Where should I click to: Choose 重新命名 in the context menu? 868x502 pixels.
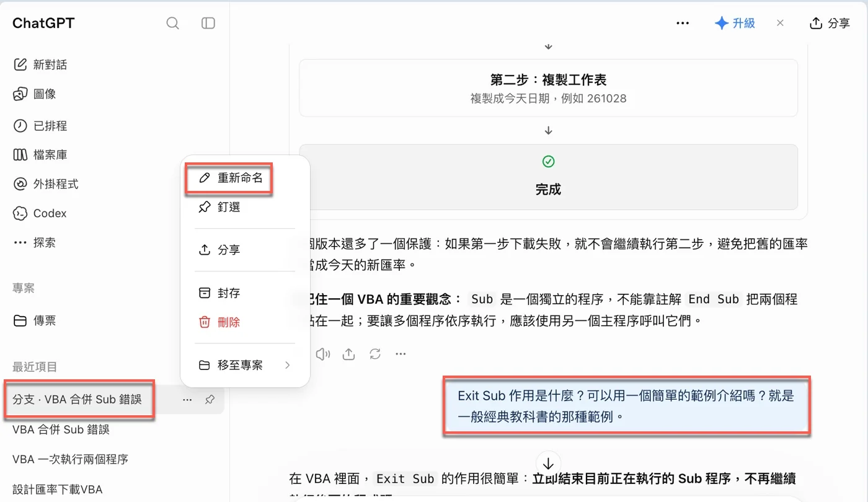click(x=231, y=178)
